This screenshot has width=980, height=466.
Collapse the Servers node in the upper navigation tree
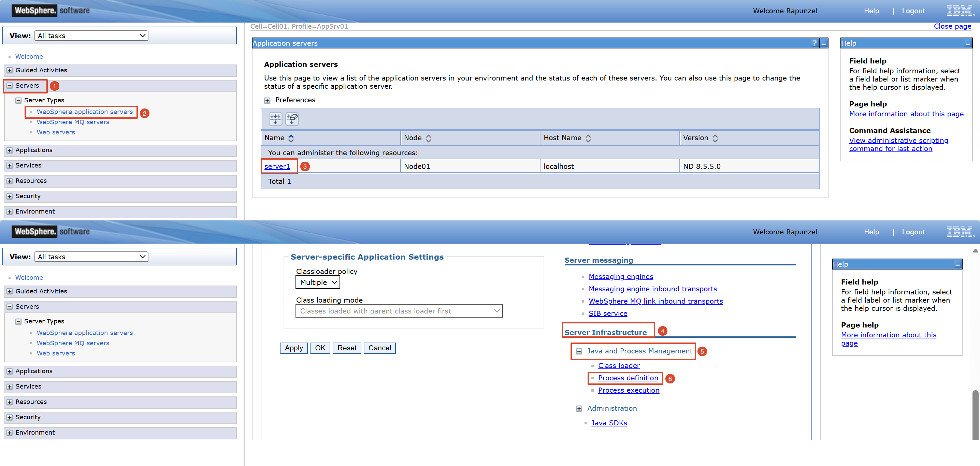10,86
